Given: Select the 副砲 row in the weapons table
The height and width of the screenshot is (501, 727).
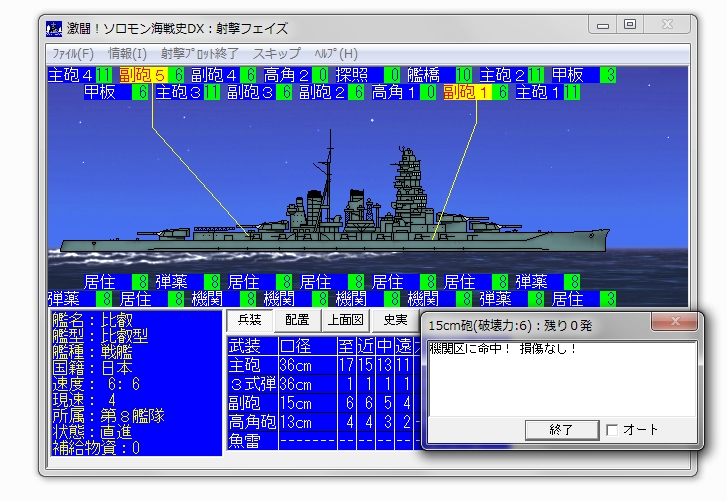Looking at the screenshot, I should [x=324, y=403].
